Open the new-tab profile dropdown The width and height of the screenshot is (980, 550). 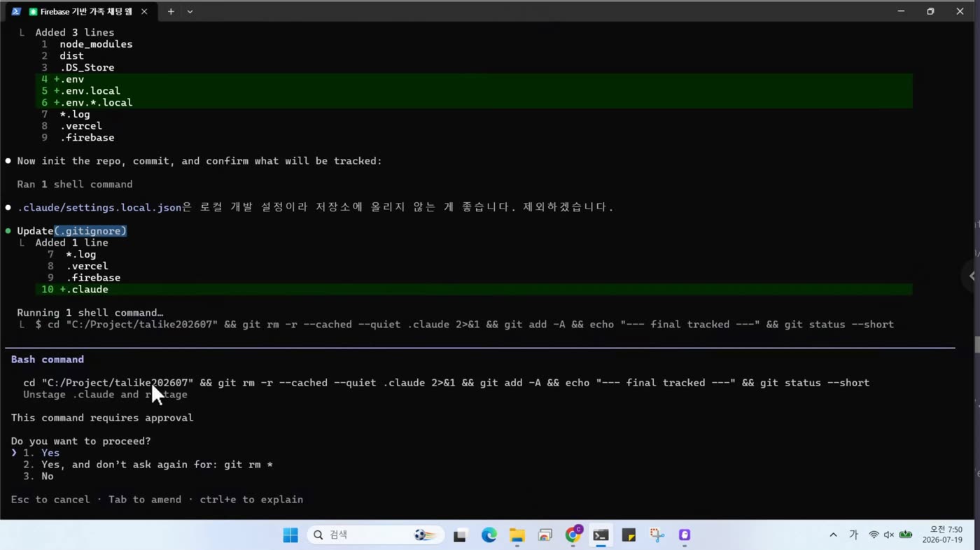point(190,12)
